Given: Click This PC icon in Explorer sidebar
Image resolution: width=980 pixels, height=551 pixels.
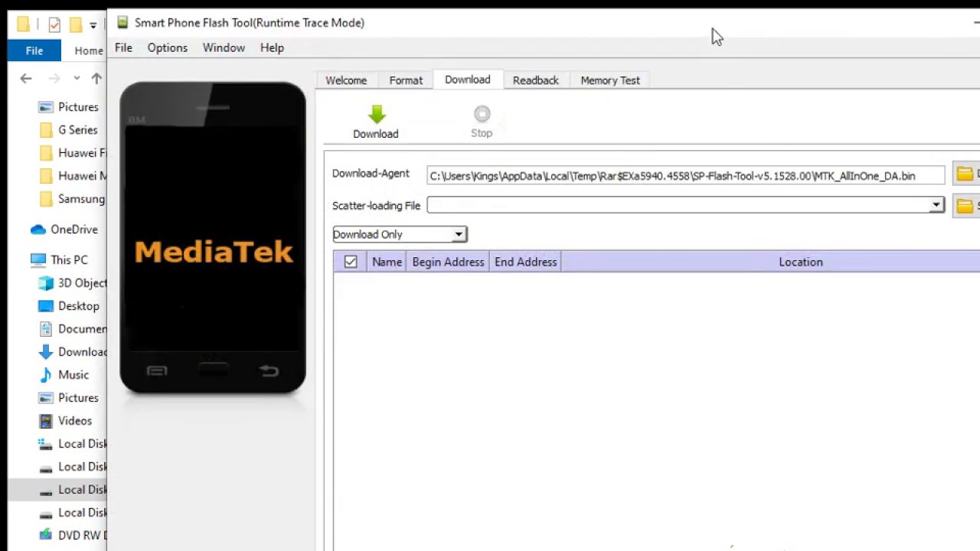Looking at the screenshot, I should (38, 260).
